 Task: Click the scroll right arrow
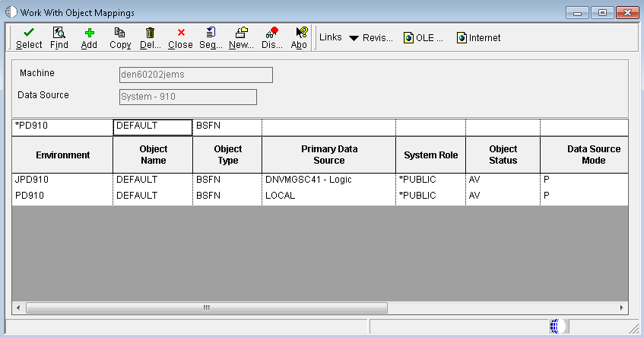621,308
